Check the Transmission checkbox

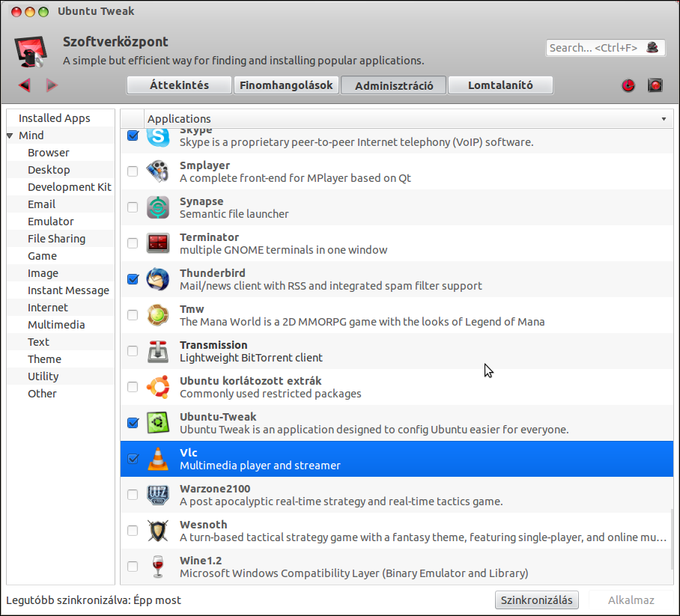coord(133,351)
